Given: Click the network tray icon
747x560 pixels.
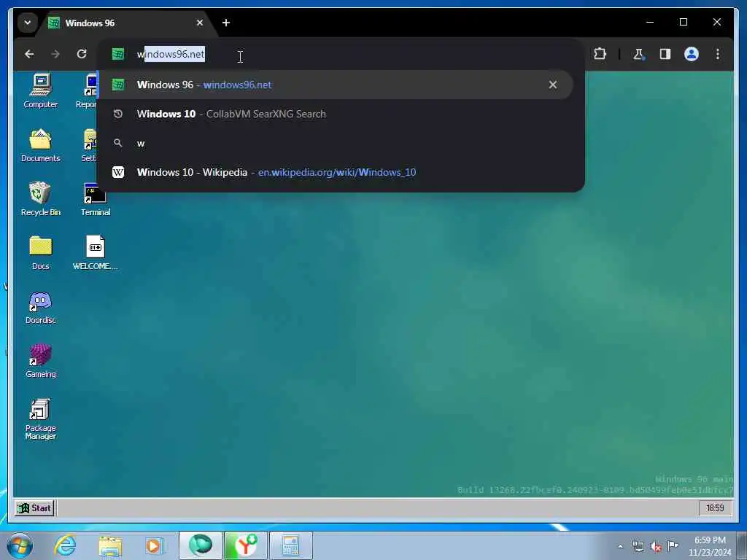Looking at the screenshot, I should [x=638, y=546].
